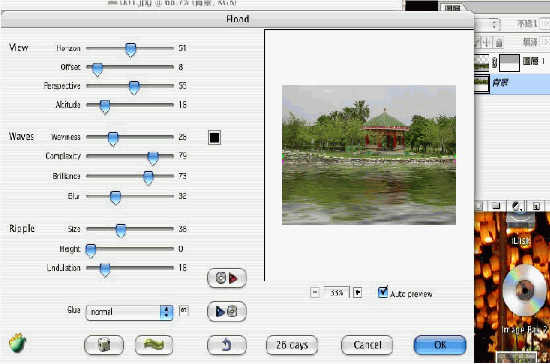Image resolution: width=550 pixels, height=364 pixels.
Task: Click the preview zoom percentage field
Action: point(336,292)
